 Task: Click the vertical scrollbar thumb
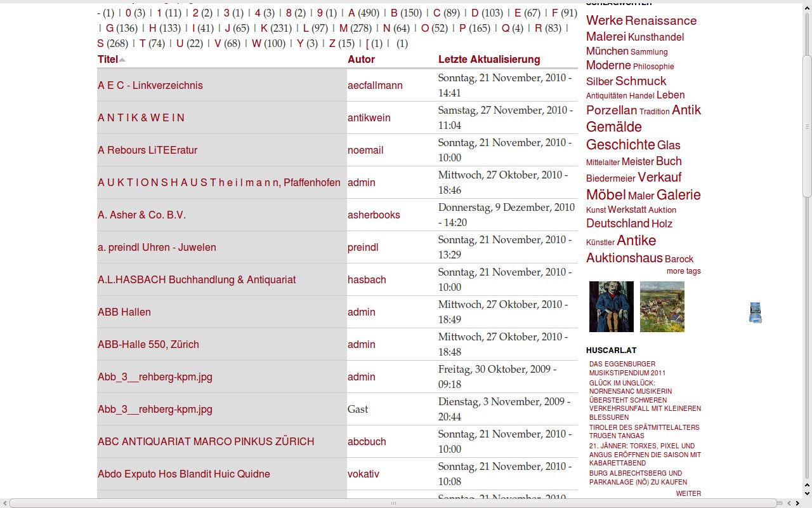[x=807, y=127]
